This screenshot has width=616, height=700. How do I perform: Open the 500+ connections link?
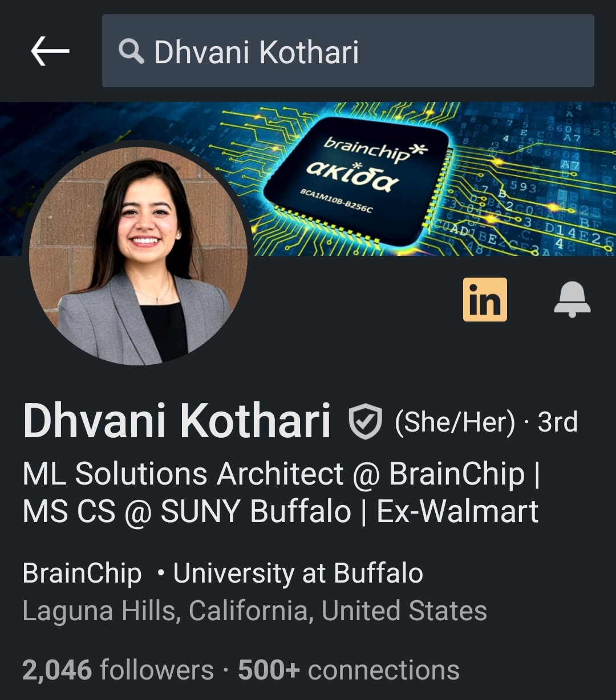coord(348,670)
